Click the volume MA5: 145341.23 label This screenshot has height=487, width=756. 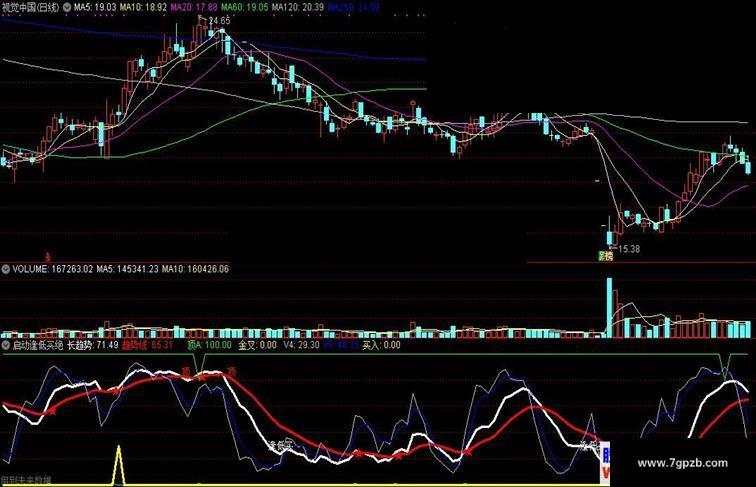127,269
